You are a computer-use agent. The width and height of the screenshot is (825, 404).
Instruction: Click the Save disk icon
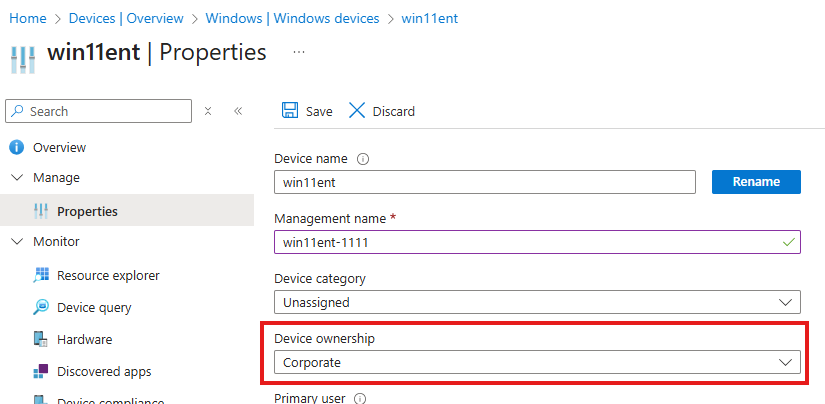click(290, 111)
